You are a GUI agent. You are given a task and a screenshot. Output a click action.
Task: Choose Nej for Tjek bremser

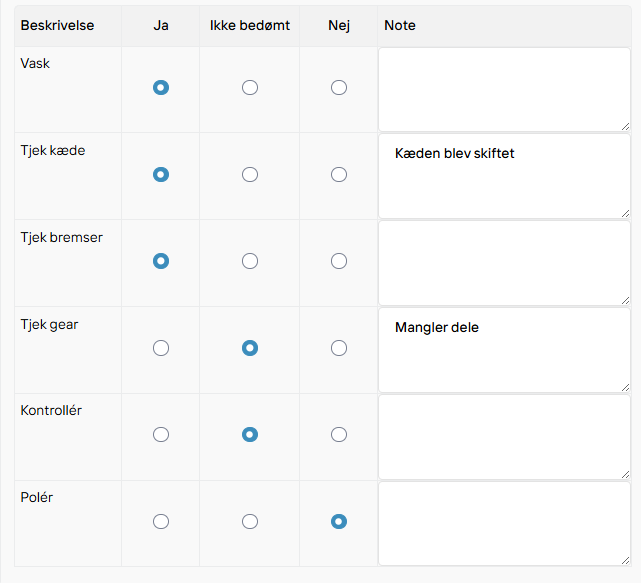[339, 261]
